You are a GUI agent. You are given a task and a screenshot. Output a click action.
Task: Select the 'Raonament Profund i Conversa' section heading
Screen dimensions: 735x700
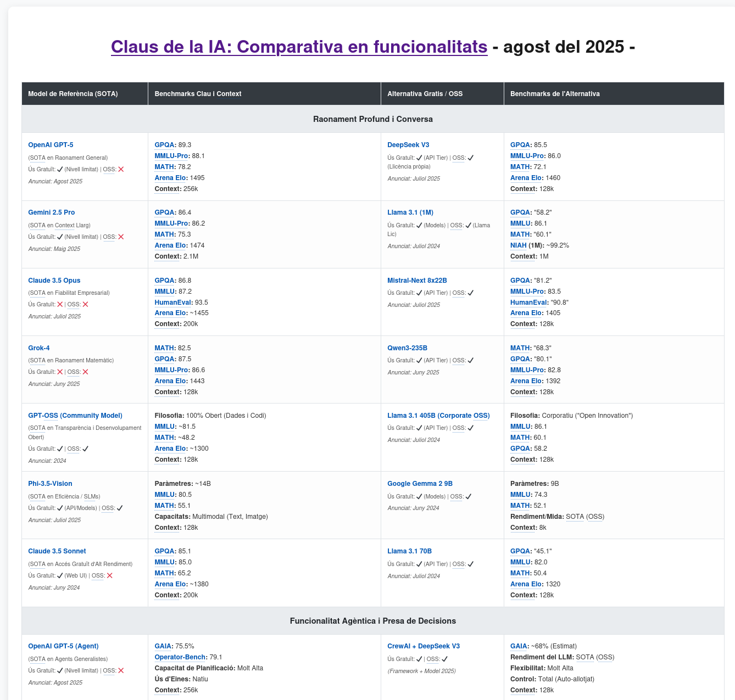373,119
